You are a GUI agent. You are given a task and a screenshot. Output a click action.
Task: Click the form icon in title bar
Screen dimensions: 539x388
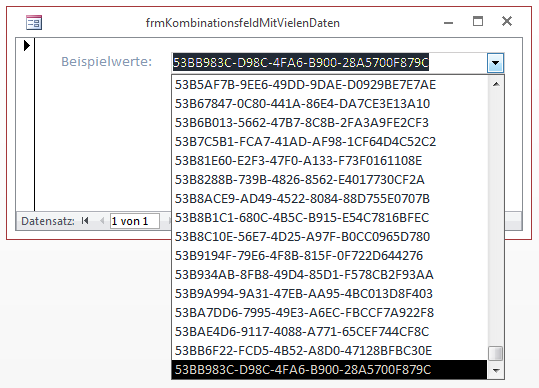pos(34,23)
